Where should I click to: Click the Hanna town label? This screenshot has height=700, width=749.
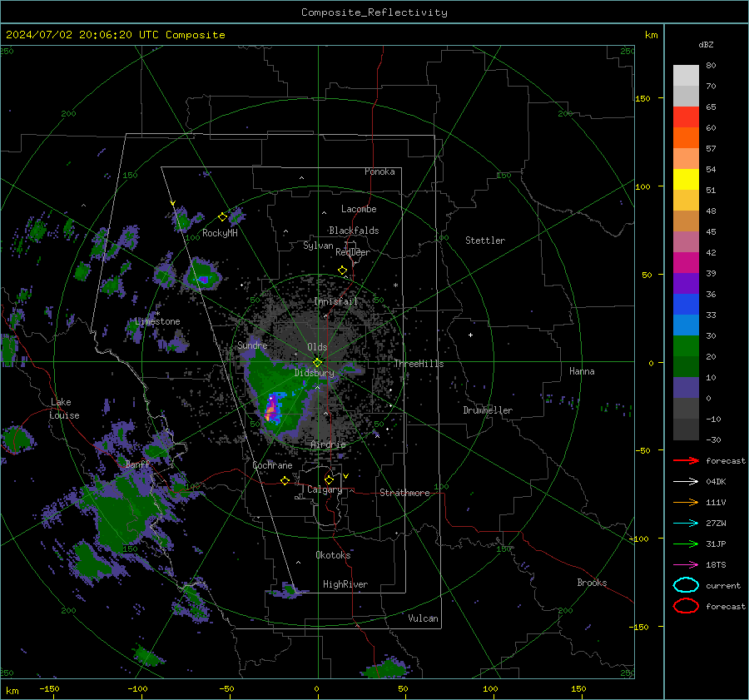[582, 371]
